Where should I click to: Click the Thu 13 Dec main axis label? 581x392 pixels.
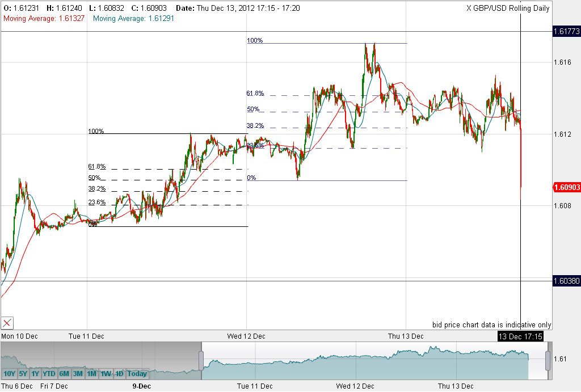(406, 336)
